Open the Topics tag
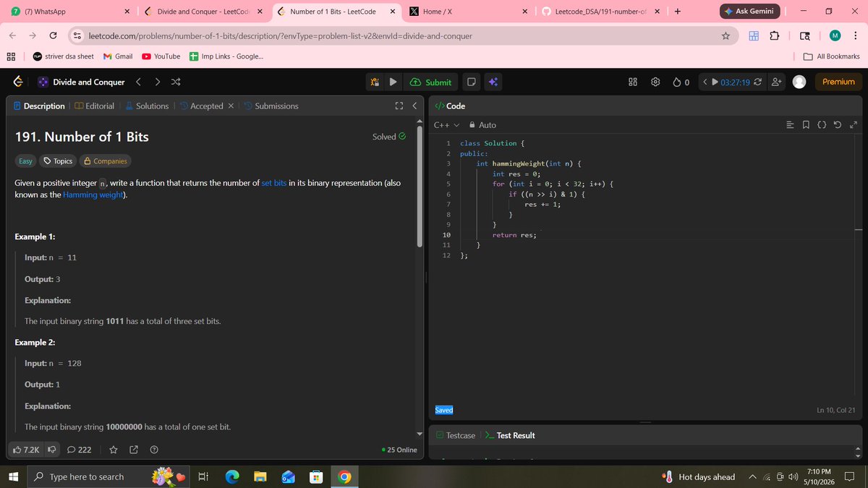The height and width of the screenshot is (488, 868). point(59,161)
